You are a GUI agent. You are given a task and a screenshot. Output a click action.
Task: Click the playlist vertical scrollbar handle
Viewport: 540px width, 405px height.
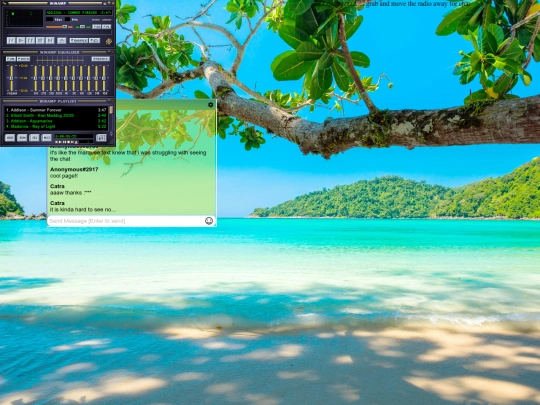click(111, 110)
